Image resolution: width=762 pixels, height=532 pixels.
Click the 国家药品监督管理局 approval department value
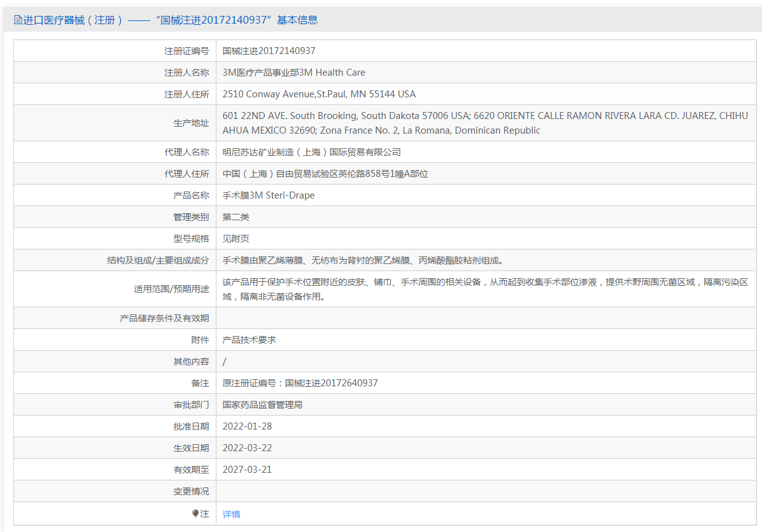pos(262,405)
